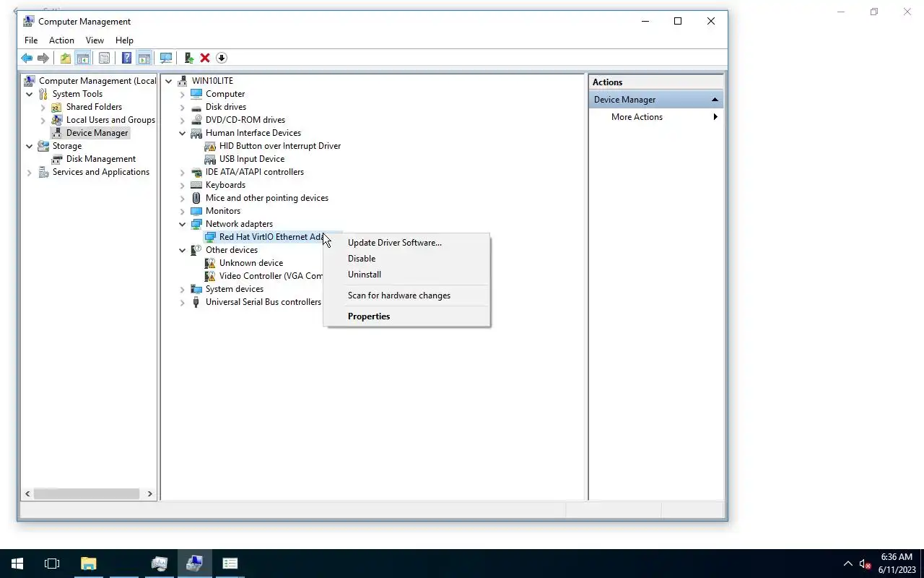Click the Forward arrow in the toolbar
The height and width of the screenshot is (578, 924).
pyautogui.click(x=43, y=58)
